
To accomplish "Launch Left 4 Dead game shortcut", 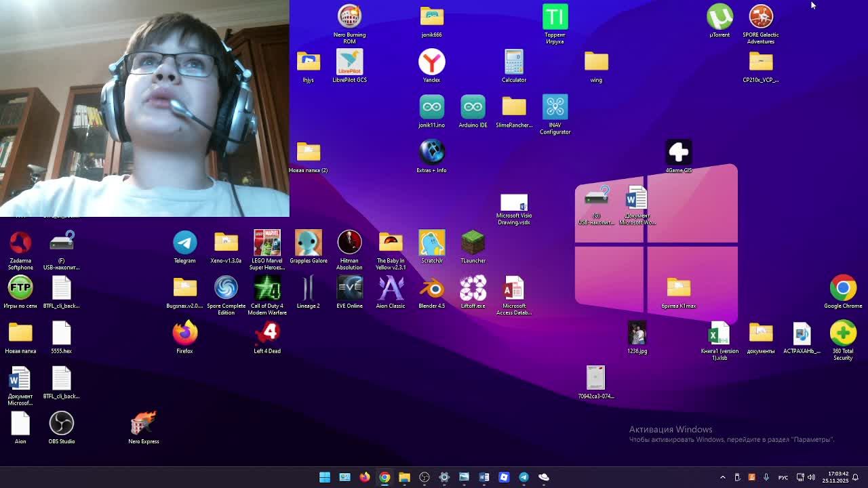I will [267, 333].
